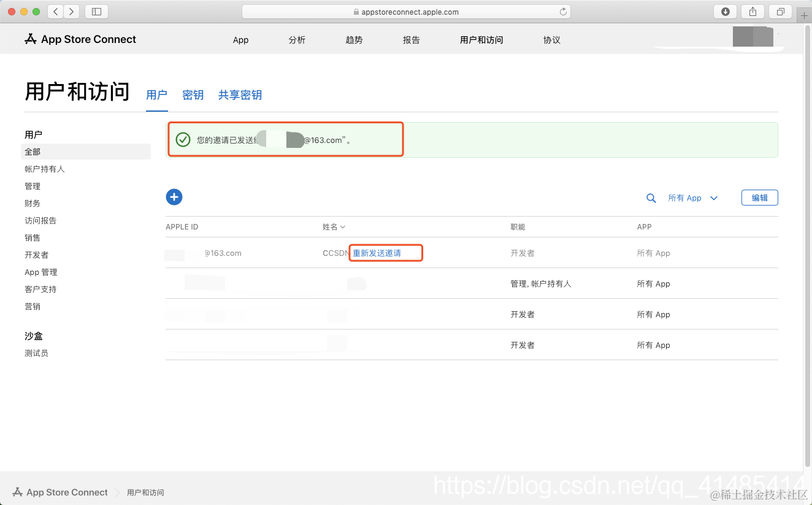
Task: Select 客户支持 in the sidebar
Action: click(40, 289)
